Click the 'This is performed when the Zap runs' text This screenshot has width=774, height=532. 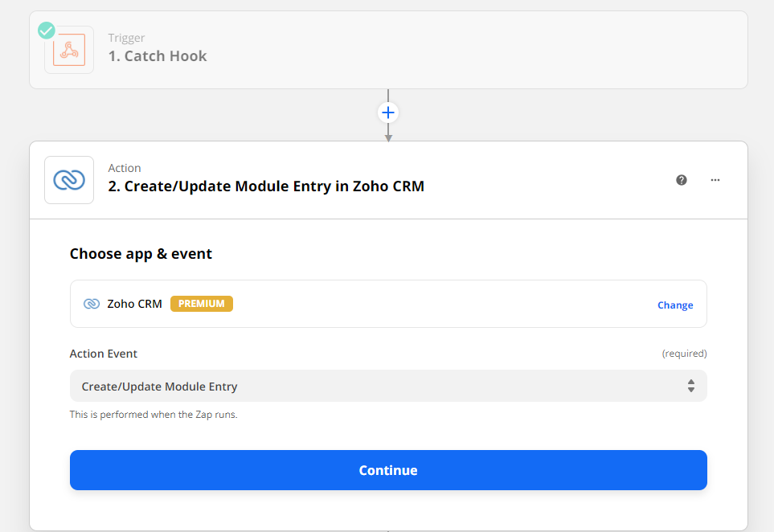point(154,415)
